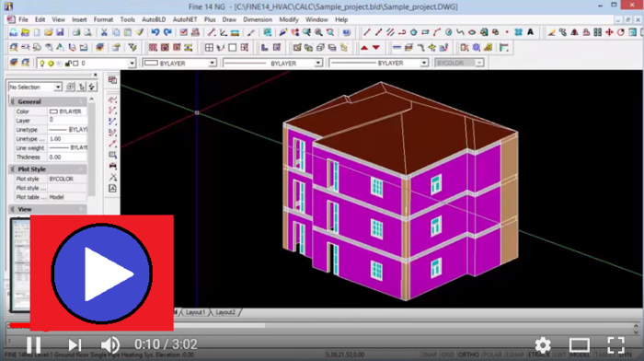The width and height of the screenshot is (644, 361).
Task: Pause the video playback
Action: (33, 345)
